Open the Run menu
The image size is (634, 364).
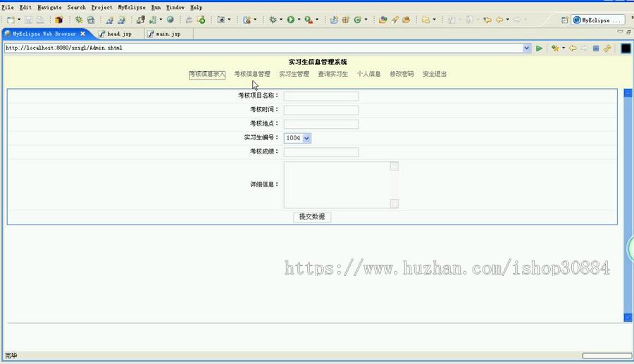coord(156,7)
